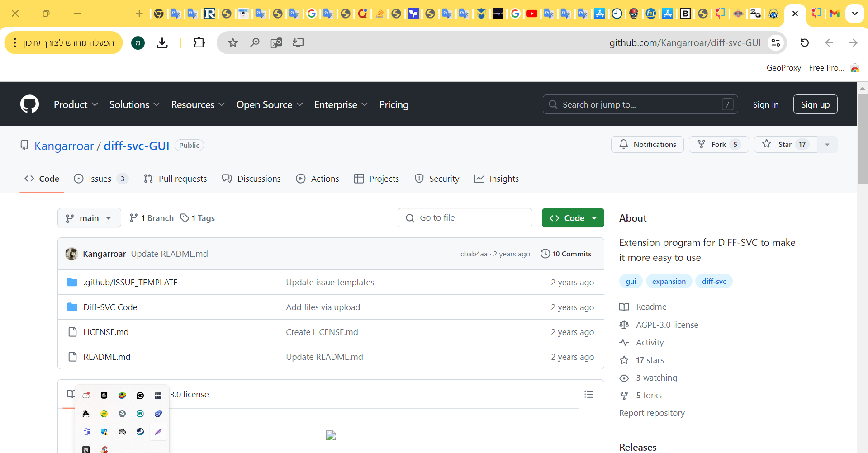The width and height of the screenshot is (868, 453).
Task: Switch to the Pull requests tab
Action: (x=175, y=179)
